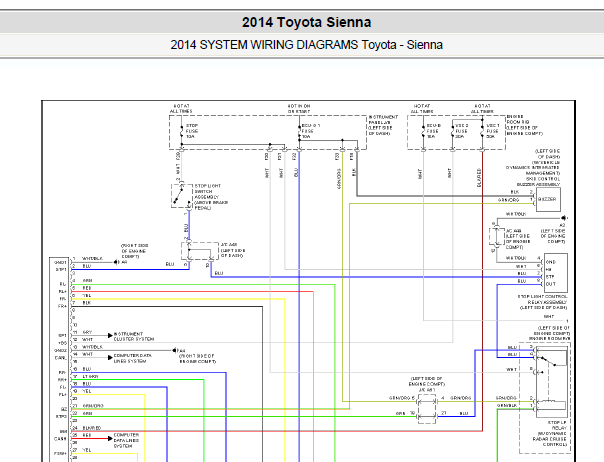Click the LT GRN wire label at pin 17
This screenshot has width=604, height=462.
tap(90, 376)
